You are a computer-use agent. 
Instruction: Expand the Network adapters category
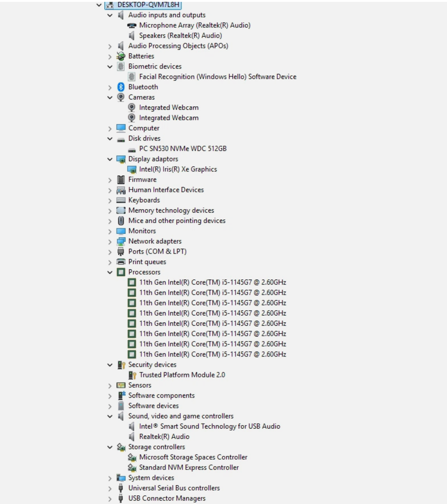pos(110,242)
